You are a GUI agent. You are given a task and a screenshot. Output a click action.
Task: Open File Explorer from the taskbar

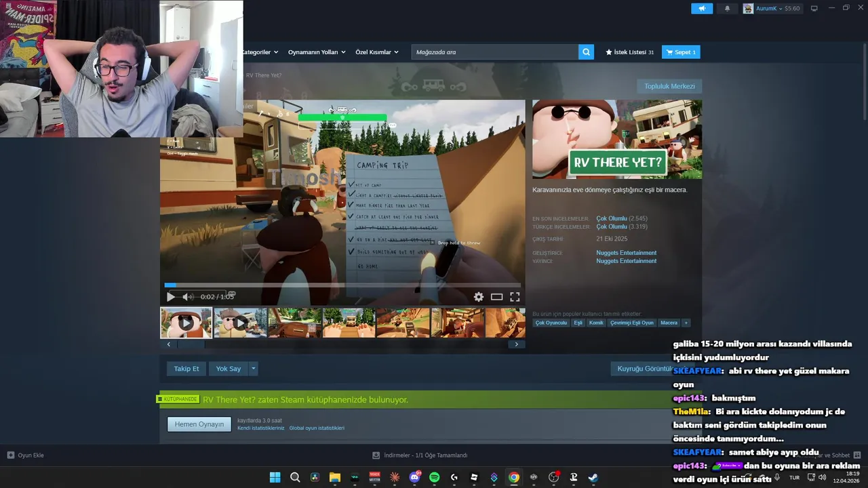pos(334,477)
